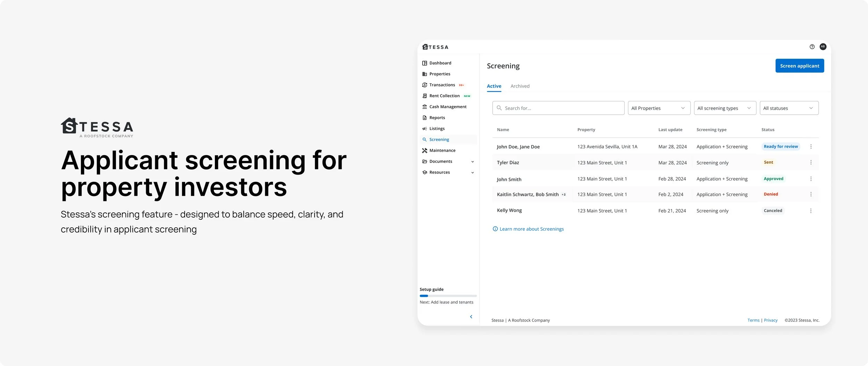Click the Canceled status badge
The height and width of the screenshot is (366, 868).
tap(773, 211)
